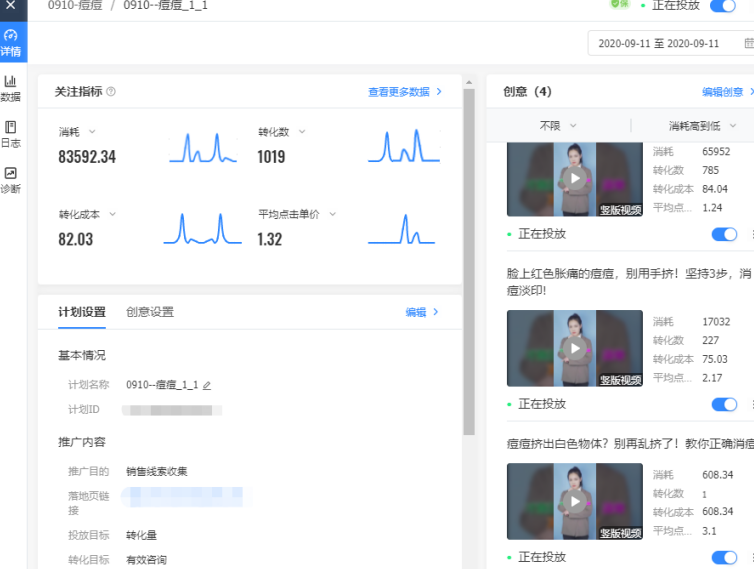Play video of creative with 消耗 17032
The image size is (754, 569).
[575, 348]
